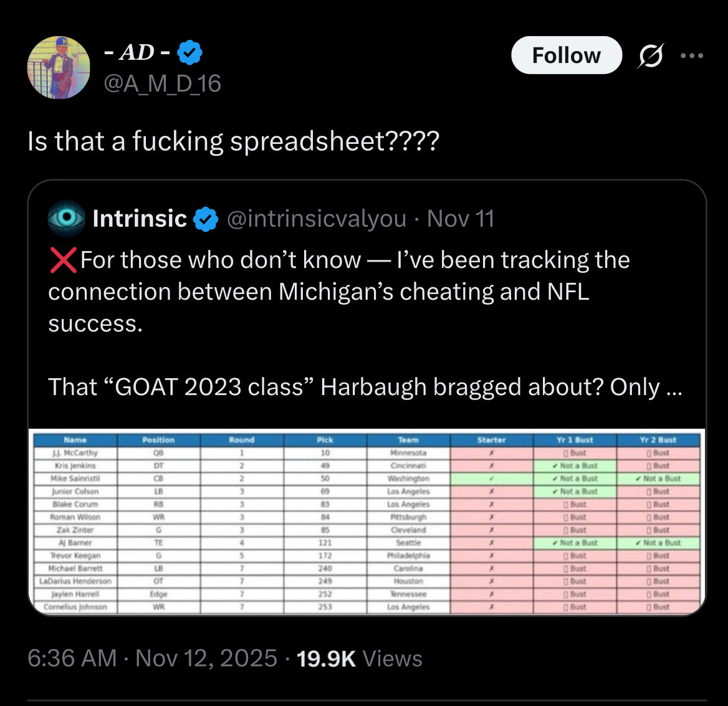The image size is (728, 706).
Task: Open the Grok slashed-circle icon
Action: coord(651,56)
